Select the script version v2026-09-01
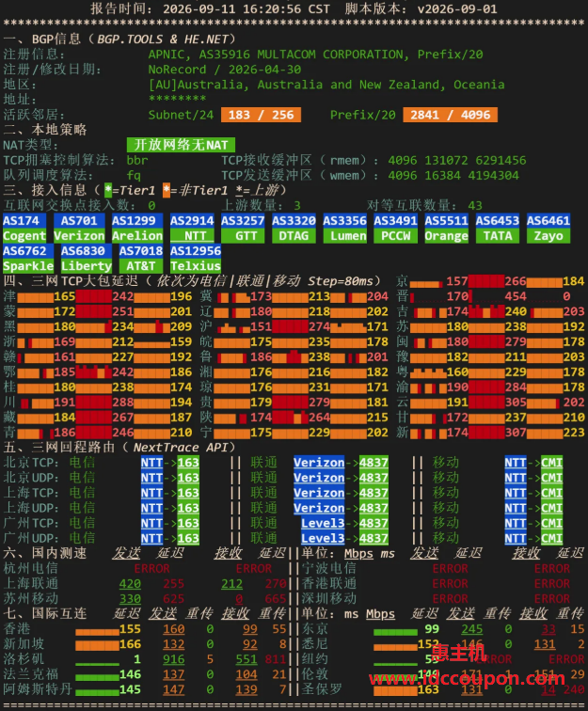 [457, 9]
